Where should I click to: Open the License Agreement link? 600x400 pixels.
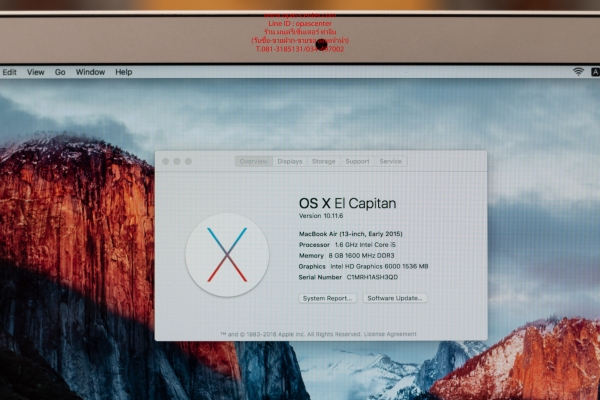click(390, 334)
